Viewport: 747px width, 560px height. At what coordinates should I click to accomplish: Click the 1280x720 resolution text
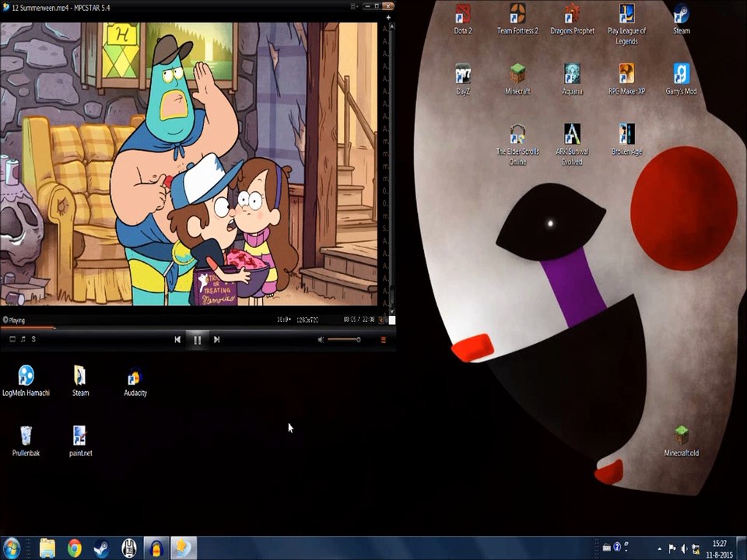[307, 320]
